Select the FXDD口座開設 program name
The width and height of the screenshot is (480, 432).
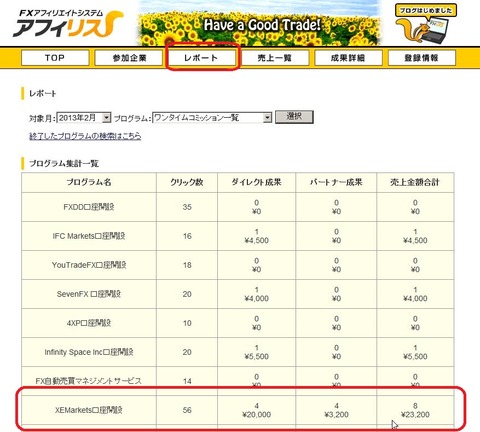pyautogui.click(x=89, y=207)
